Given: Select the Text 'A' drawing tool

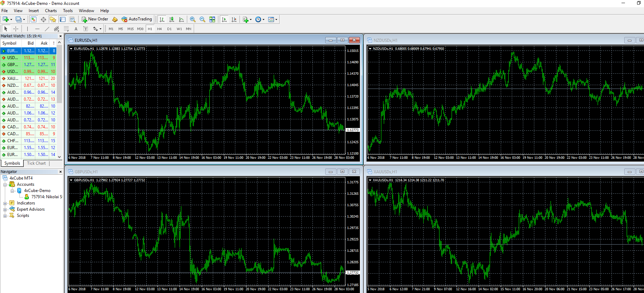Looking at the screenshot, I should tap(76, 29).
